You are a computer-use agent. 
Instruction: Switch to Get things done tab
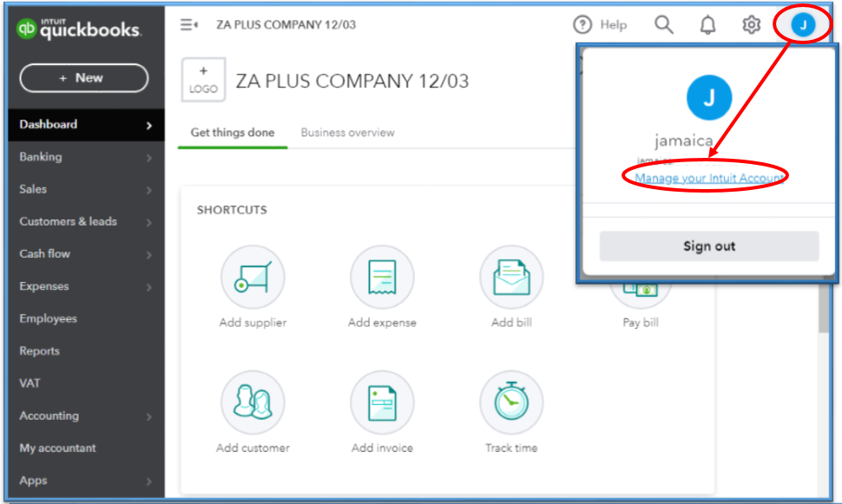click(233, 133)
